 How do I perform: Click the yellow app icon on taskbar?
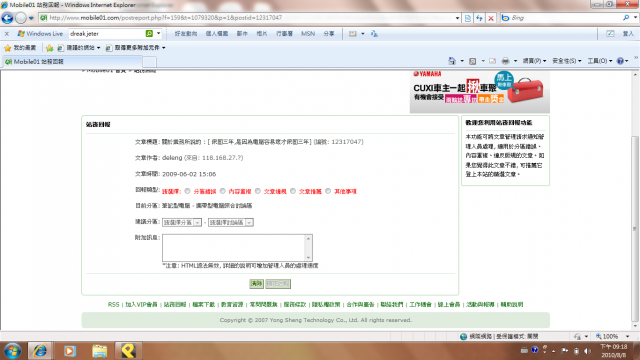(x=128, y=351)
